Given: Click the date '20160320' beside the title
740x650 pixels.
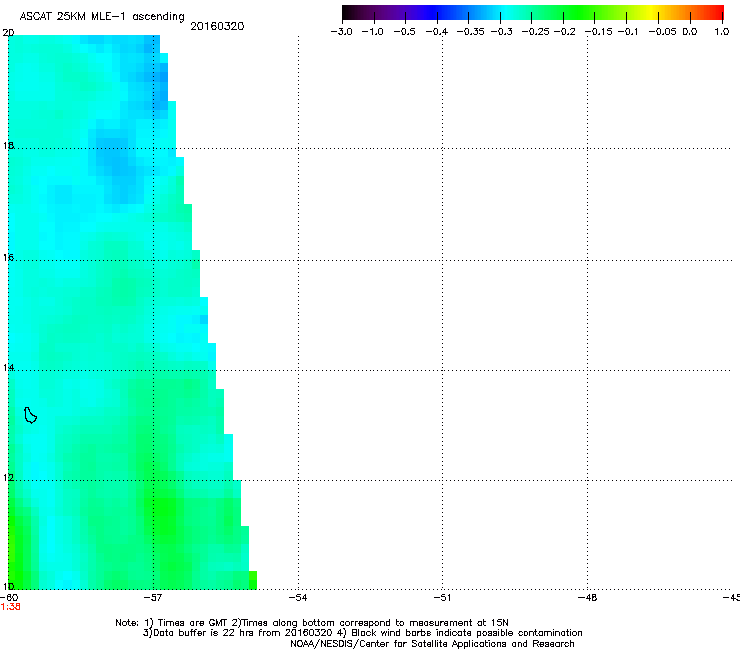Looking at the screenshot, I should pos(217,26).
